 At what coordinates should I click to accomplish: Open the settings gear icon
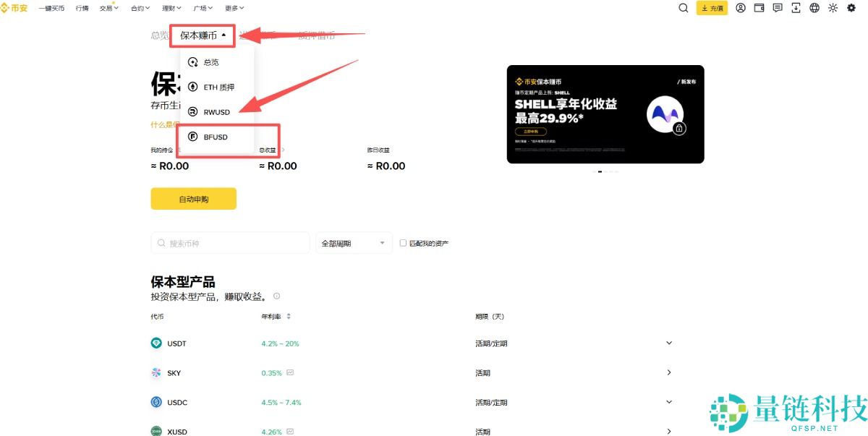pos(852,8)
